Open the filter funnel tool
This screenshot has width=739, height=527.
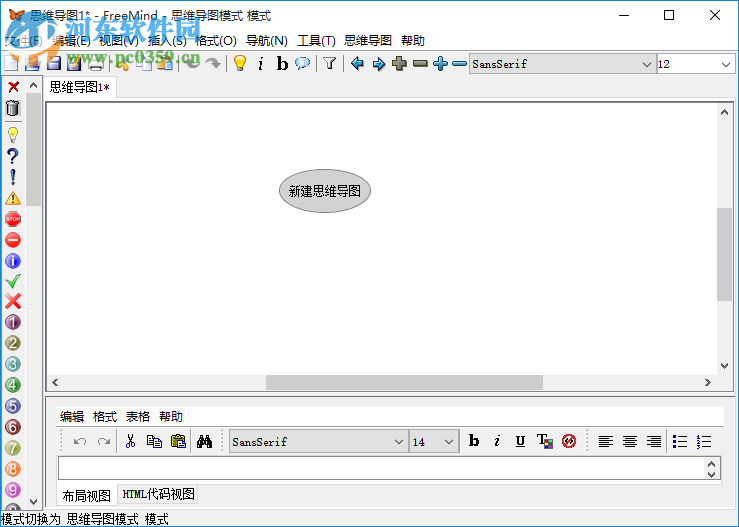pyautogui.click(x=330, y=63)
